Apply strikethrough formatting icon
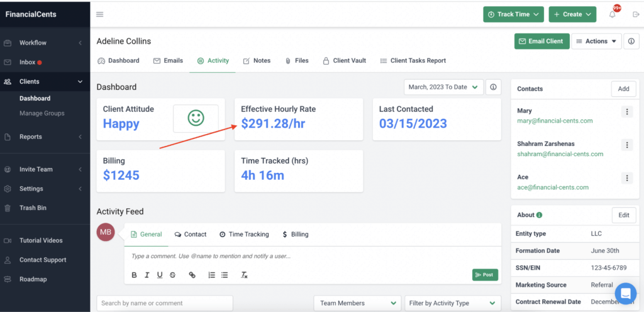This screenshot has width=644, height=312. (x=173, y=275)
